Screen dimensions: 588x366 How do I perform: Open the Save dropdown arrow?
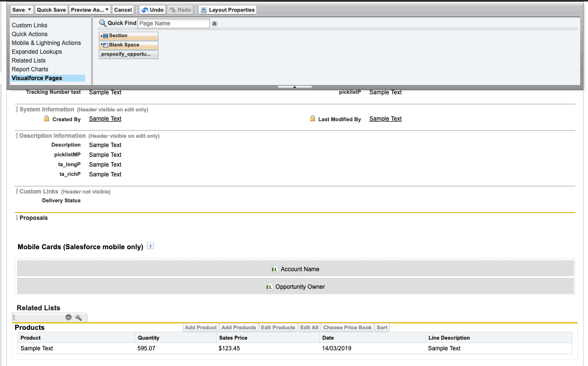pos(30,10)
